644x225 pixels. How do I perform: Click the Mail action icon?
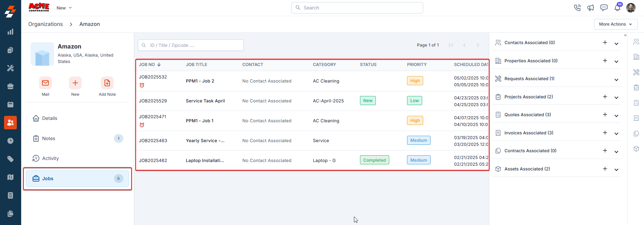pos(45,83)
